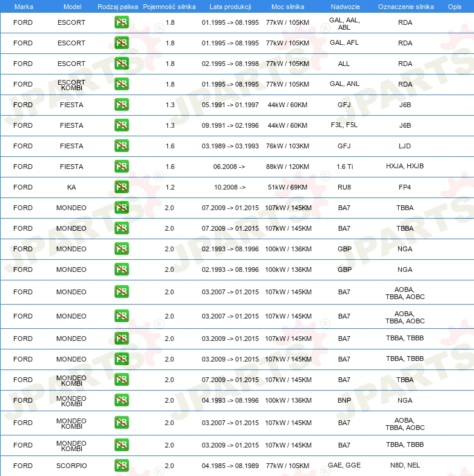Image resolution: width=474 pixels, height=476 pixels.
Task: Select the KA model cell
Action: pyautogui.click(x=72, y=187)
